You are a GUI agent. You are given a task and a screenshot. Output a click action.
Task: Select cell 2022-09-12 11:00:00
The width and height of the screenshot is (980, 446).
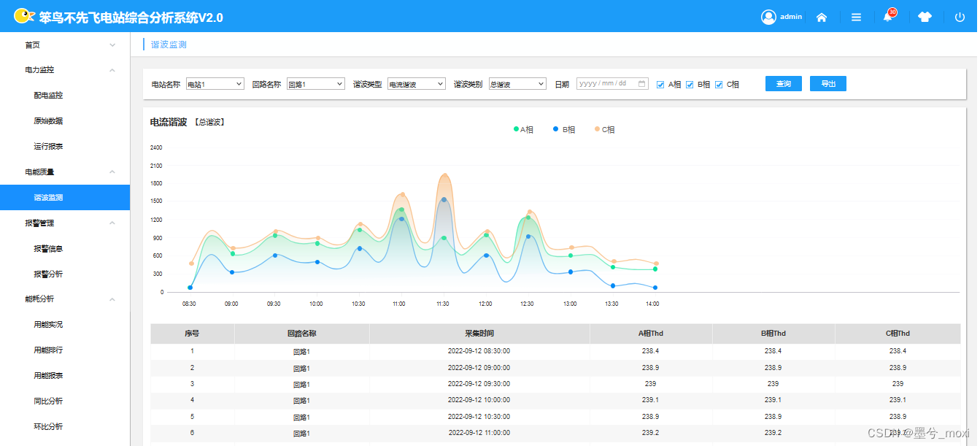pos(479,433)
